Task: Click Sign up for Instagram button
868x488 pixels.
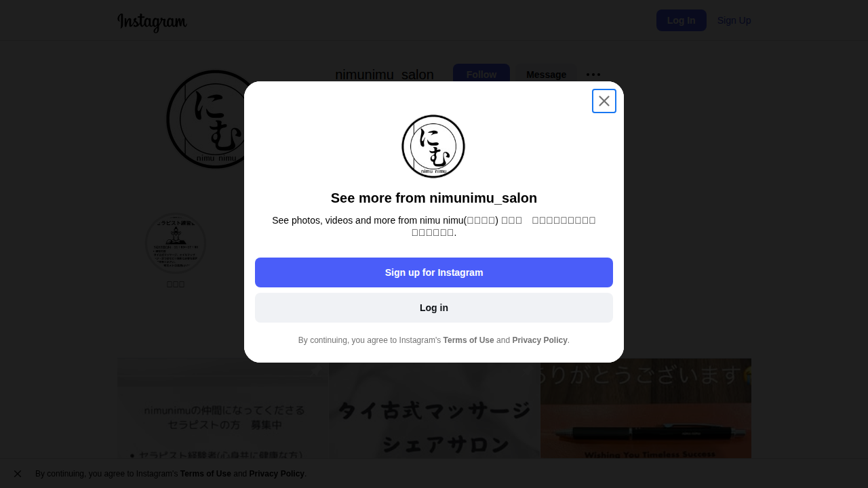Action: tap(434, 272)
